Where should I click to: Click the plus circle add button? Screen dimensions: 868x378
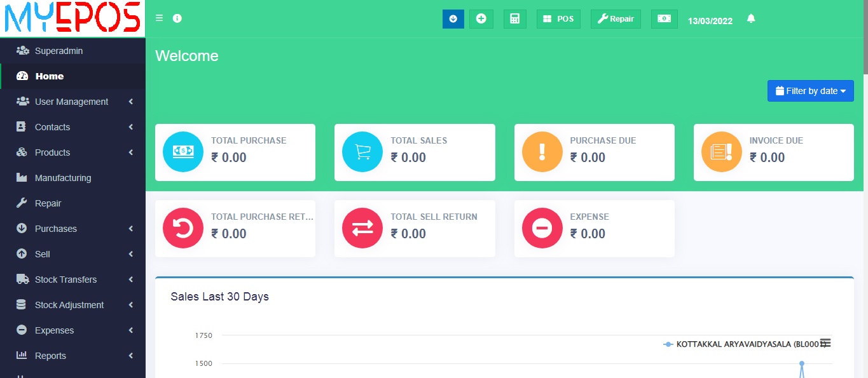pos(481,19)
